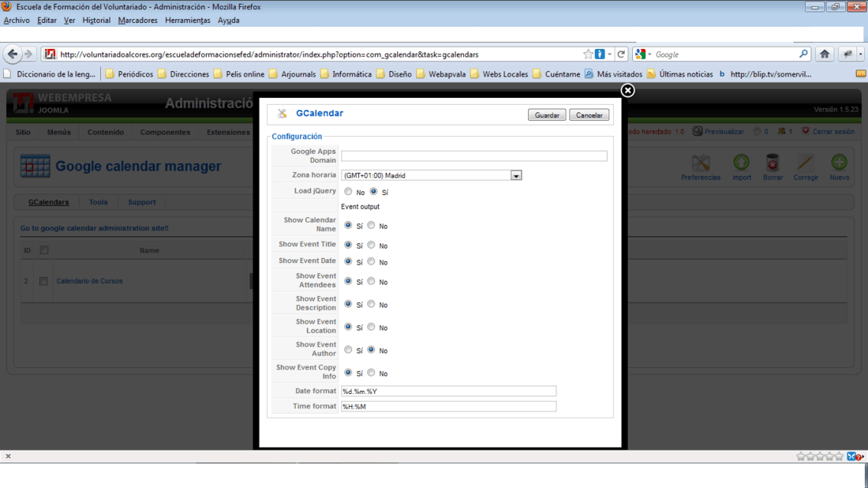Click the GCalendar tools icon in modal header
This screenshot has width=868, height=488.
tap(282, 114)
